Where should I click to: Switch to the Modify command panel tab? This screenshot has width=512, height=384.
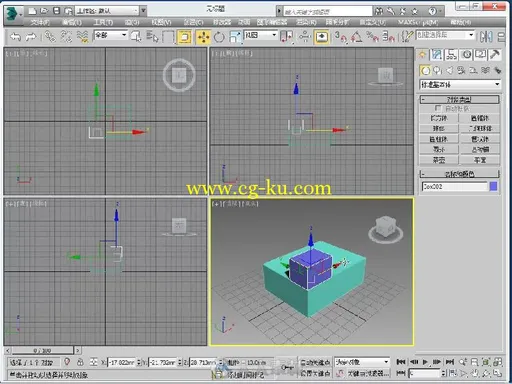[x=437, y=54]
